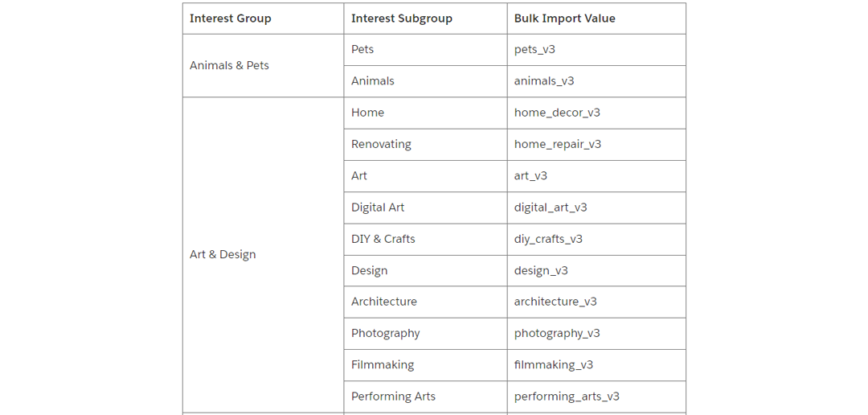Select the animals_v3 import value
The image size is (868, 415).
[x=544, y=80]
